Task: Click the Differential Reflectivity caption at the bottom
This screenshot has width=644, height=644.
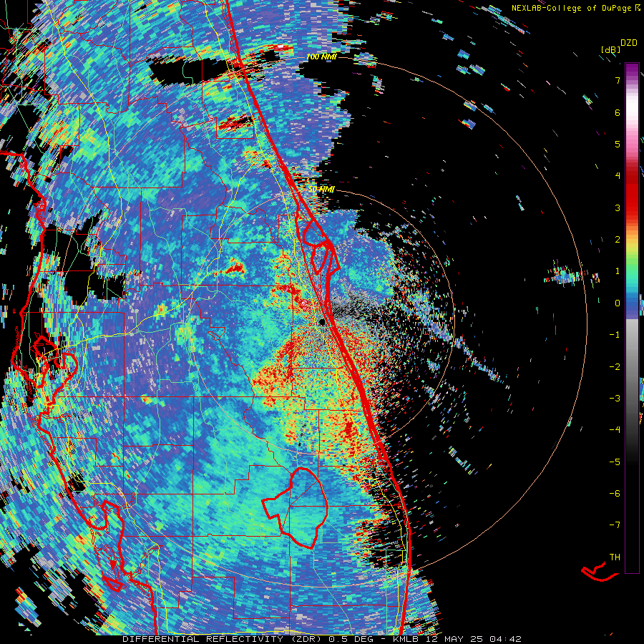Action: [322, 639]
